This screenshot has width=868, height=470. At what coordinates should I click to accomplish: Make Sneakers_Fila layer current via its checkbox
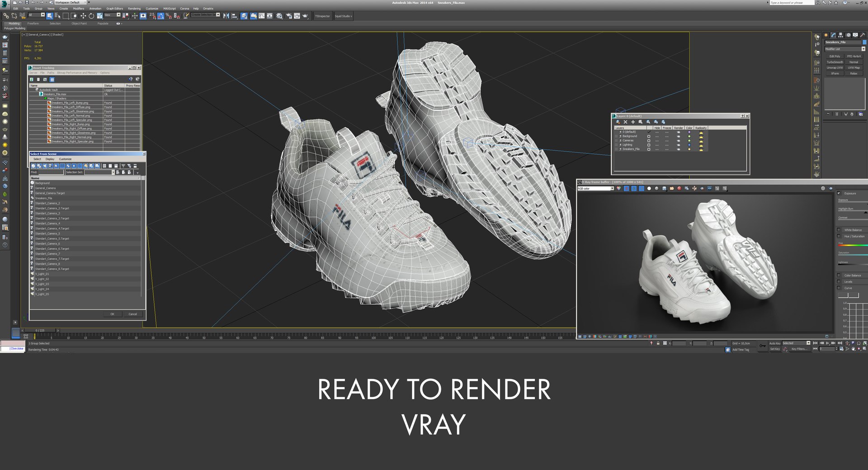click(649, 149)
